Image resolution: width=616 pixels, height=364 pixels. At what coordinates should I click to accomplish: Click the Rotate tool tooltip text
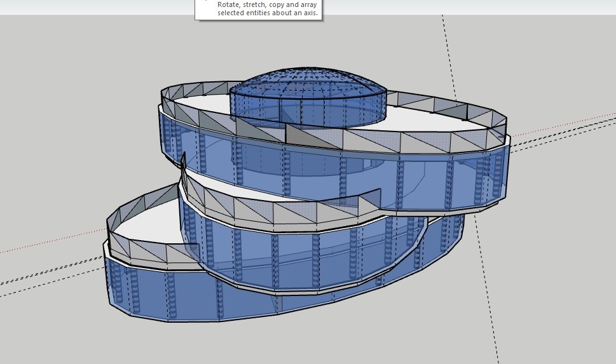[267, 8]
